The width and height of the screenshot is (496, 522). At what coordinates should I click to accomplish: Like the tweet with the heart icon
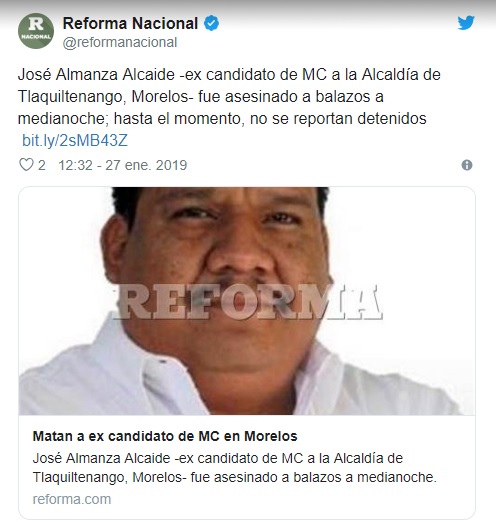tap(26, 165)
